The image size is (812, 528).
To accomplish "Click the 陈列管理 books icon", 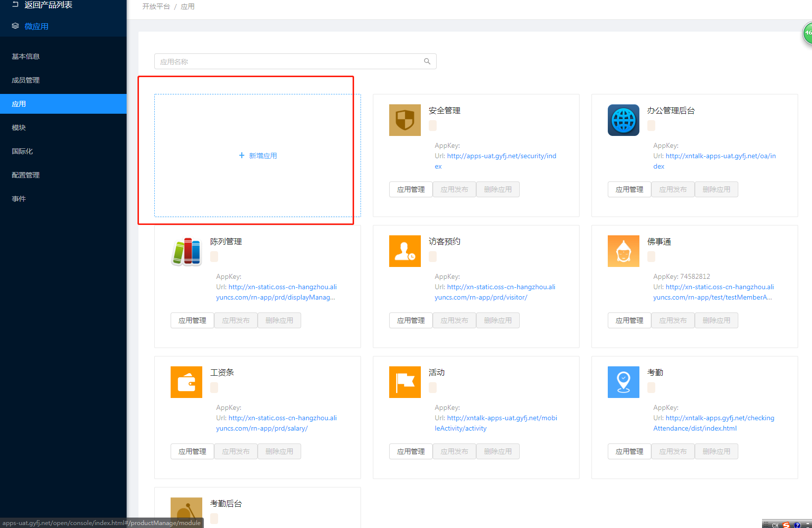I will pos(186,251).
